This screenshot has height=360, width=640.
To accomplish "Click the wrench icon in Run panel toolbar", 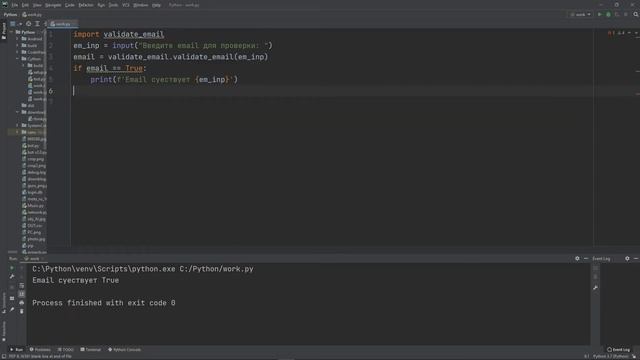I will click(12, 277).
